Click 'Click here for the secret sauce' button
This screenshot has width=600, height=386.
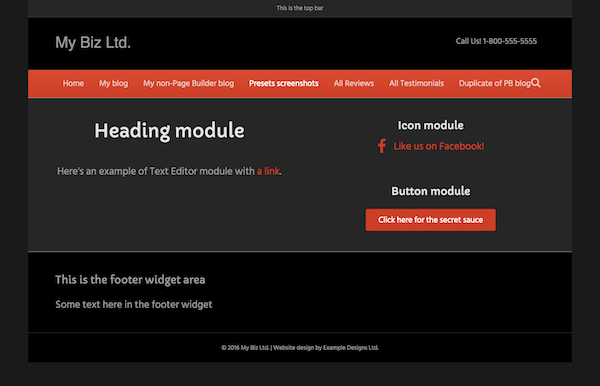pyautogui.click(x=430, y=220)
